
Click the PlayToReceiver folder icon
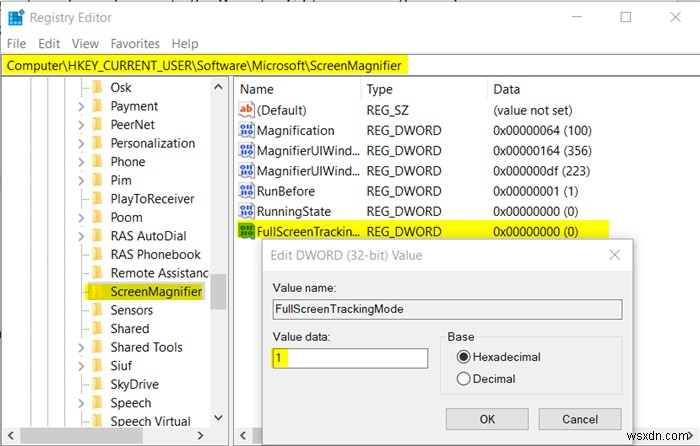[97, 198]
